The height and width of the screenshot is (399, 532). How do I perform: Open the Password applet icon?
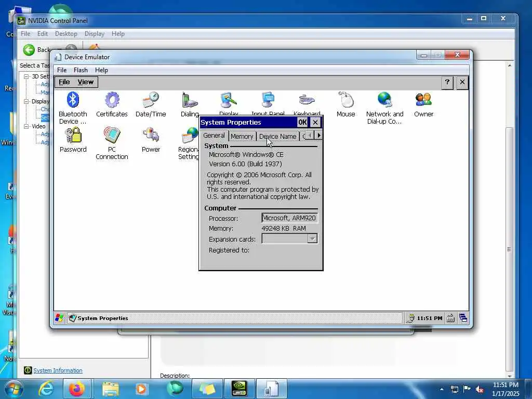click(x=73, y=135)
